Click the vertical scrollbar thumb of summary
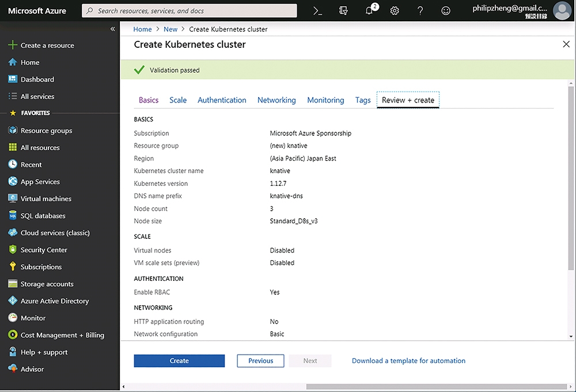This screenshot has width=576, height=392. (x=570, y=178)
